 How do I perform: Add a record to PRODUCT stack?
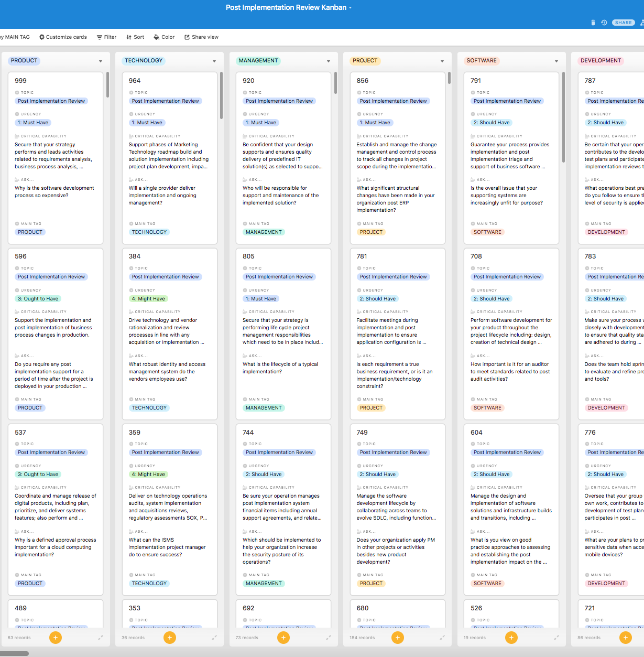point(56,638)
